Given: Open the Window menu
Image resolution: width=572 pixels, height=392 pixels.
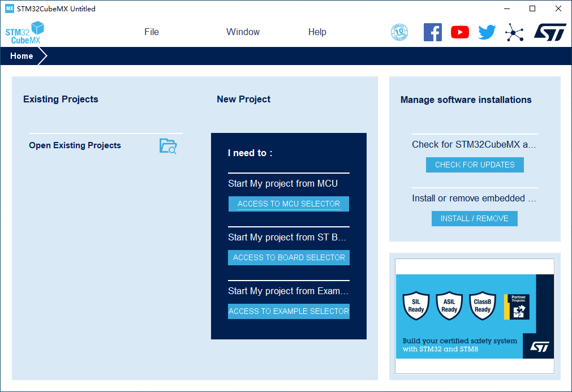Looking at the screenshot, I should 243,32.
